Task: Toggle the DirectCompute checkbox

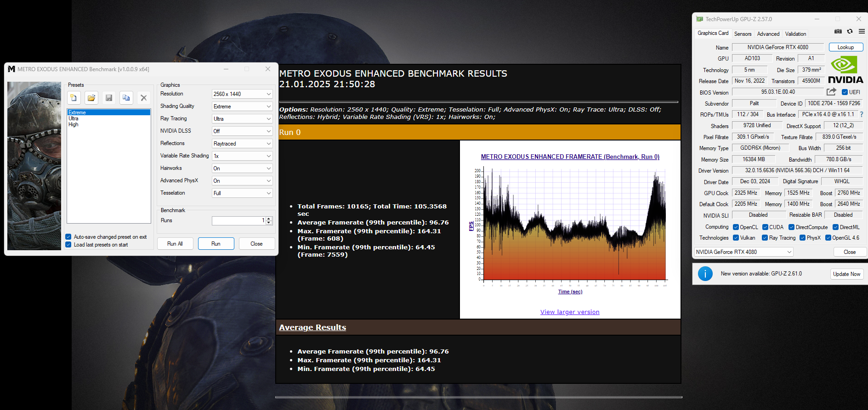Action: (x=792, y=227)
